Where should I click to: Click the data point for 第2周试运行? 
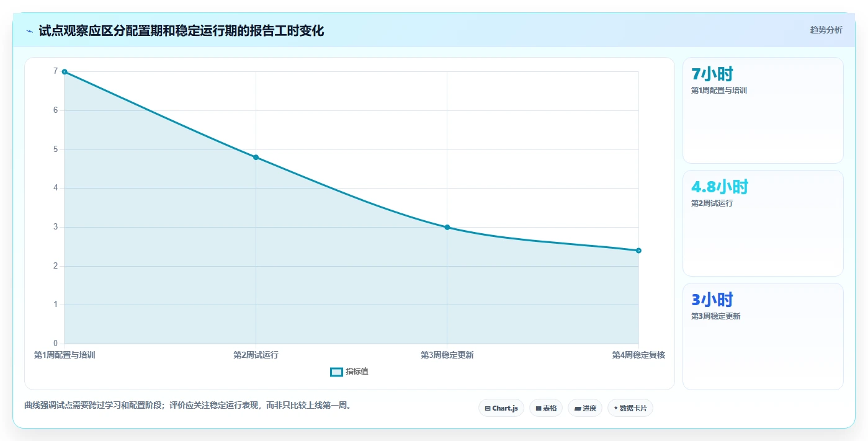point(256,158)
